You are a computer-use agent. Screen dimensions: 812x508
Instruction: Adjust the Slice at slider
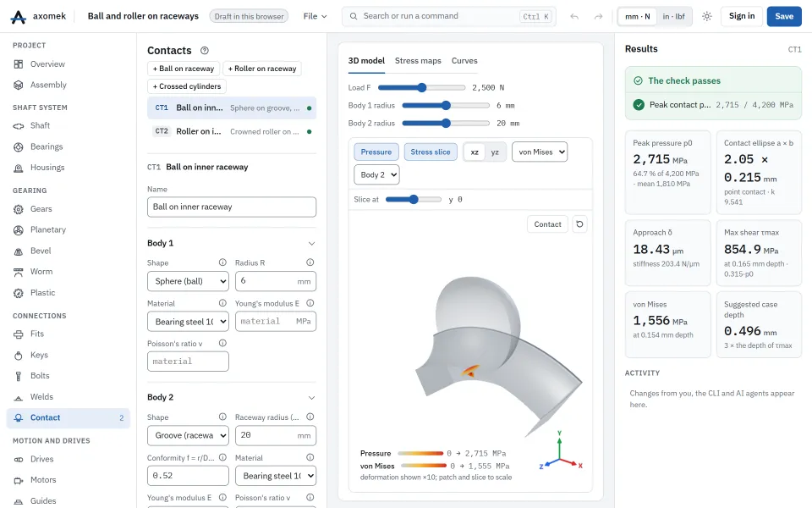(414, 200)
